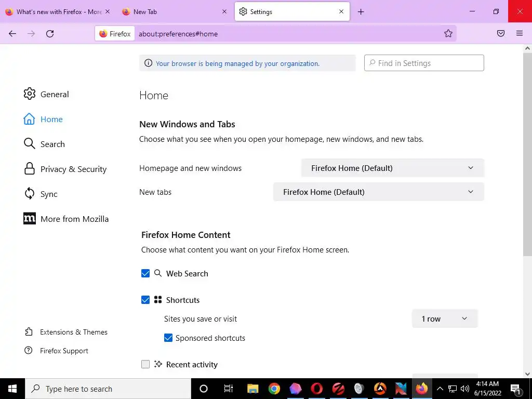This screenshot has width=532, height=399.
Task: Click the Find in Settings field
Action: pyautogui.click(x=424, y=63)
